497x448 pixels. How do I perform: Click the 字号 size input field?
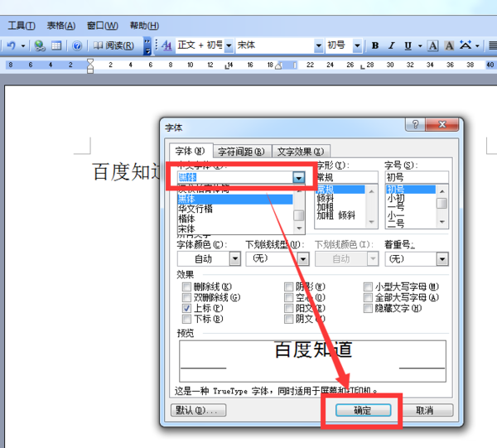(x=417, y=177)
